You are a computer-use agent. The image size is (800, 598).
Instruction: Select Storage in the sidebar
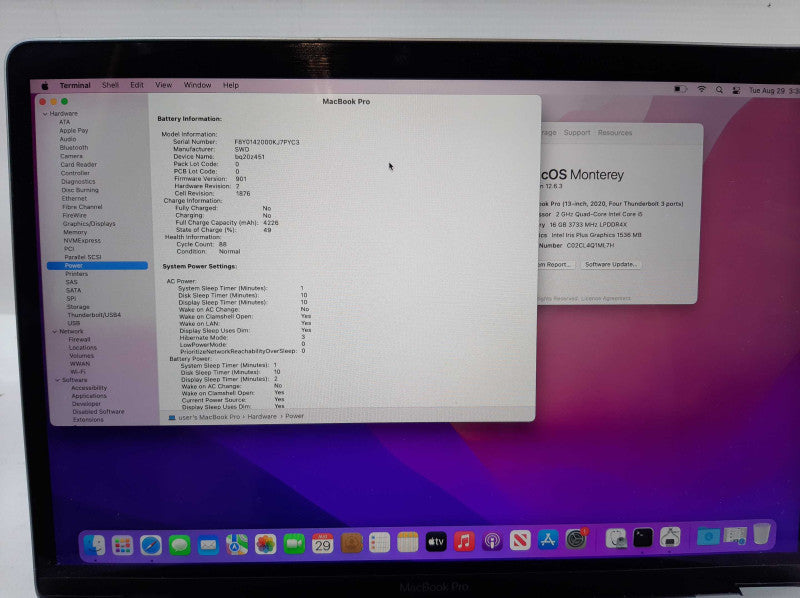78,307
